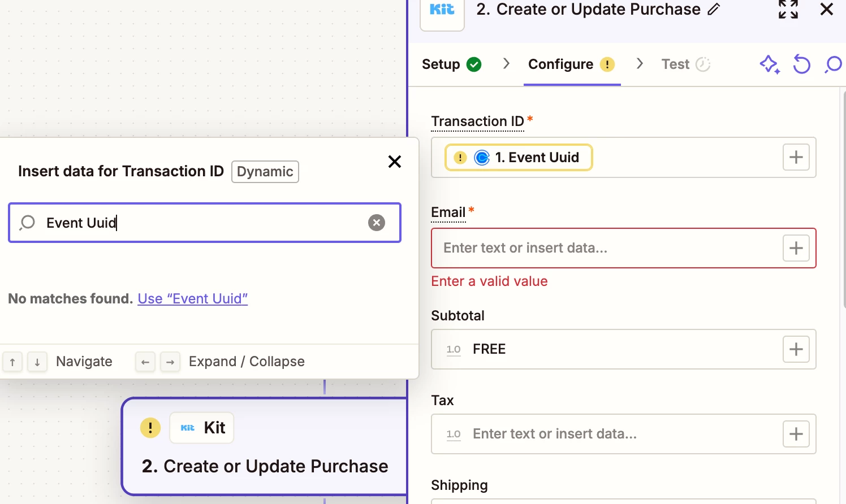Switch to the Test tab
The height and width of the screenshot is (504, 846).
tap(685, 64)
